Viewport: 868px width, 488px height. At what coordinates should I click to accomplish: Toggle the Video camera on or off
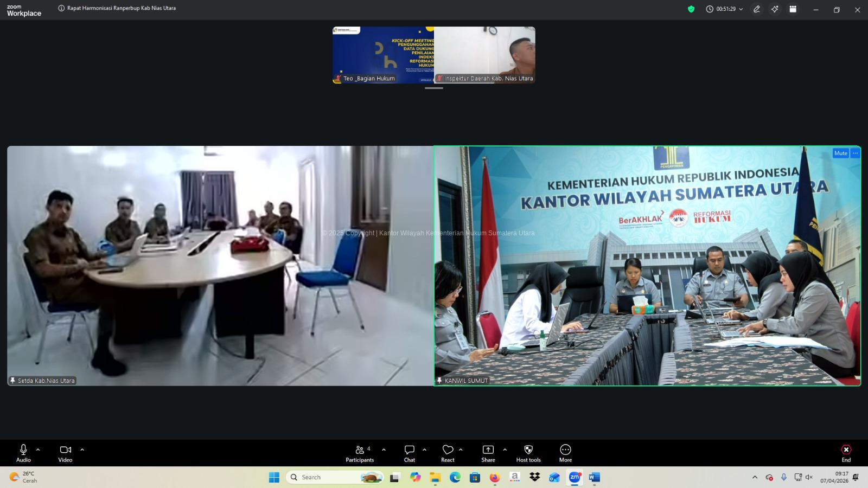point(65,453)
